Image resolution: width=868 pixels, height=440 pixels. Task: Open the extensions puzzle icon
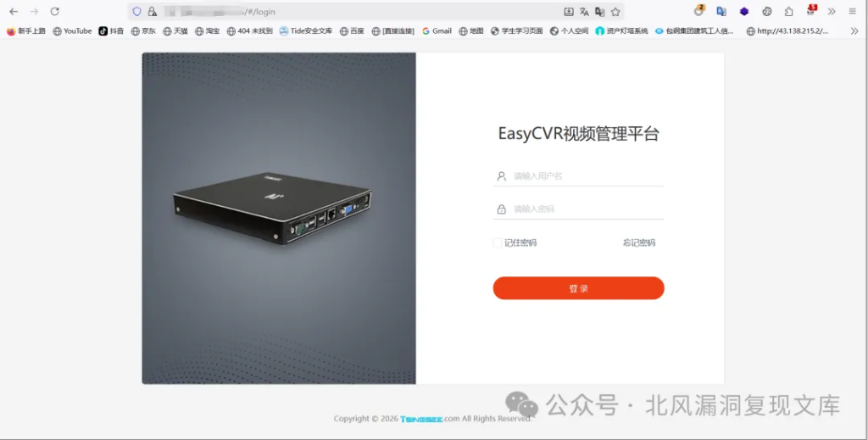point(788,12)
